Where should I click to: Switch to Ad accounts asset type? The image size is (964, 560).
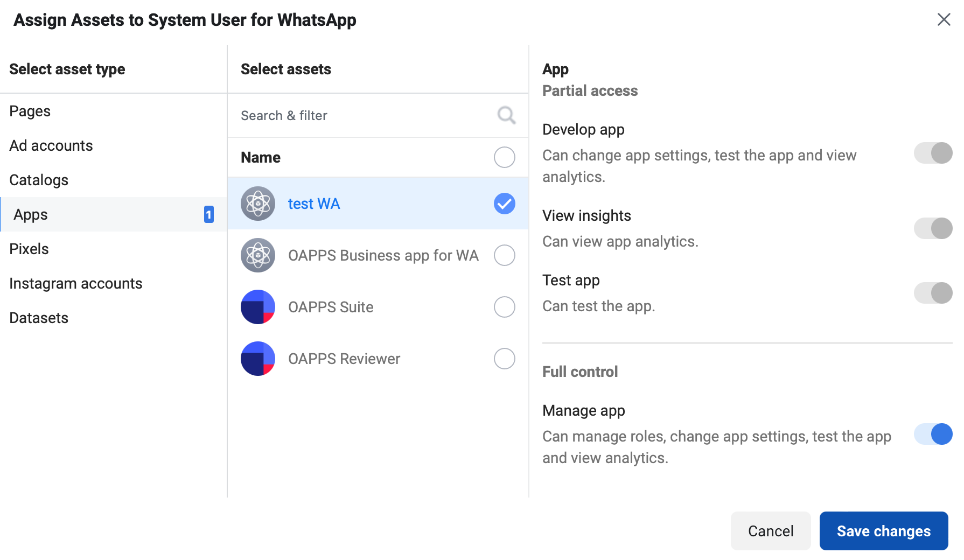pos(51,146)
